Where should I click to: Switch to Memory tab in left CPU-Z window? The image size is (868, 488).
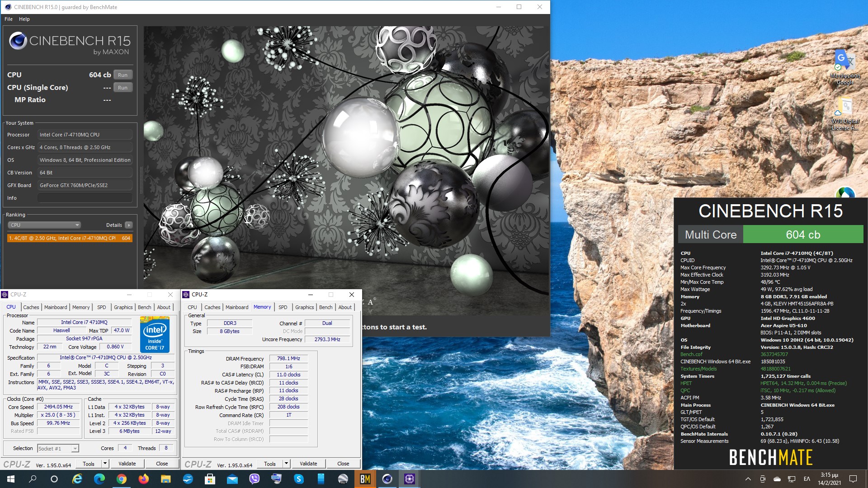(x=81, y=307)
